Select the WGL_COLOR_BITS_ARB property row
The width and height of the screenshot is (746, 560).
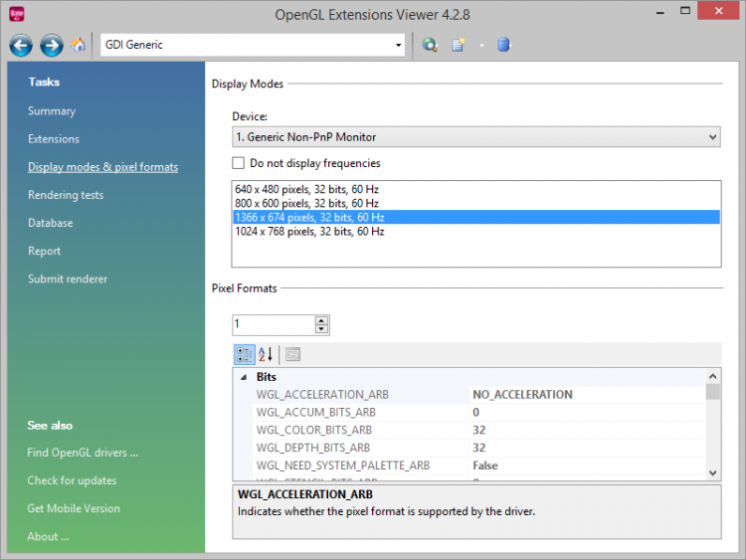click(x=479, y=430)
